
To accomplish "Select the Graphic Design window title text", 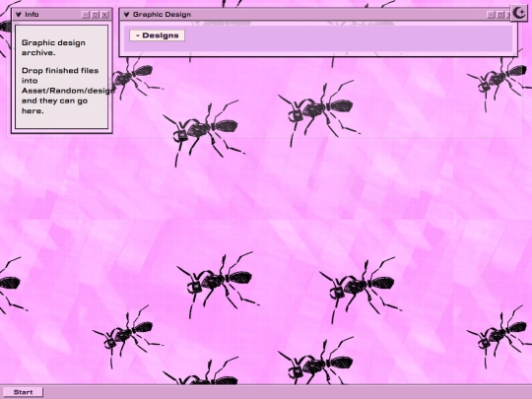I will [162, 15].
